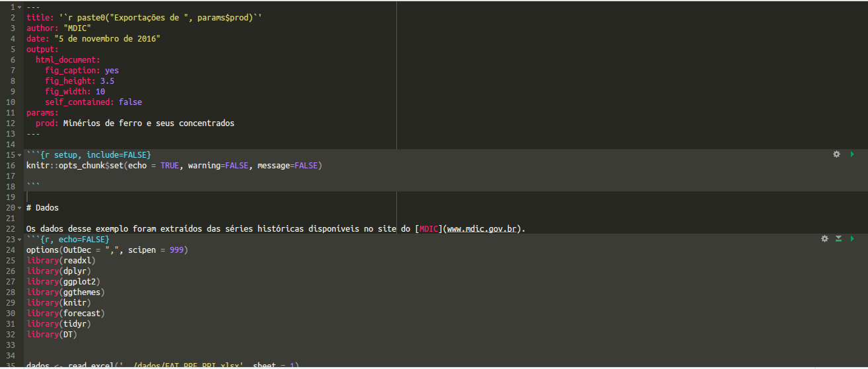Viewport: 868px width, 369px height.
Task: Click the knitr::opts_chunk$set line
Action: coord(174,165)
